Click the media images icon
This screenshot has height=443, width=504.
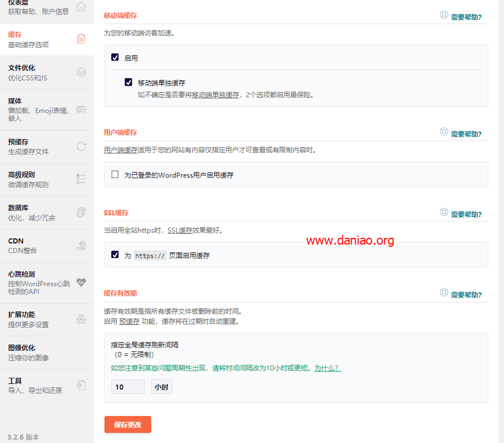coord(81,110)
